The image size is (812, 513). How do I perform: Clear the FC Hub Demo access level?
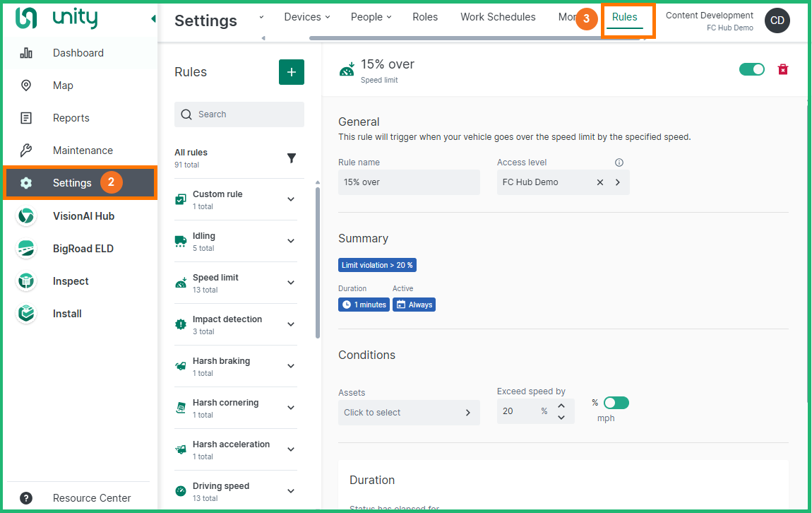click(x=600, y=182)
